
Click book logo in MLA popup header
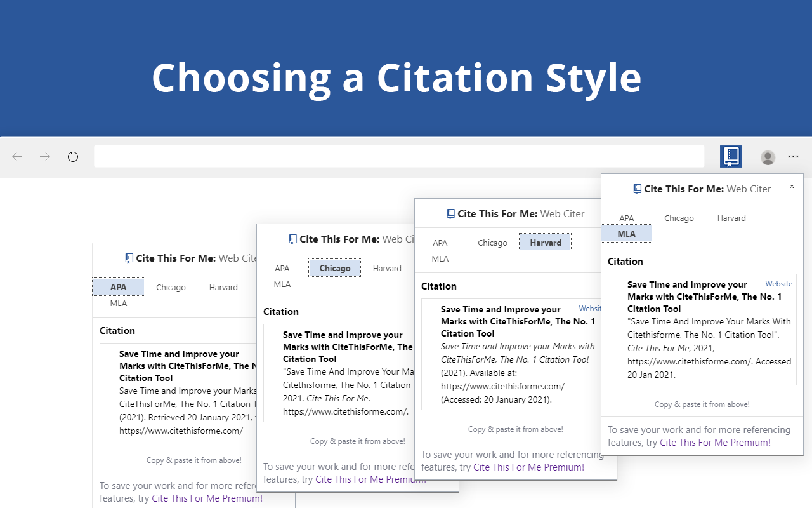[x=637, y=189]
